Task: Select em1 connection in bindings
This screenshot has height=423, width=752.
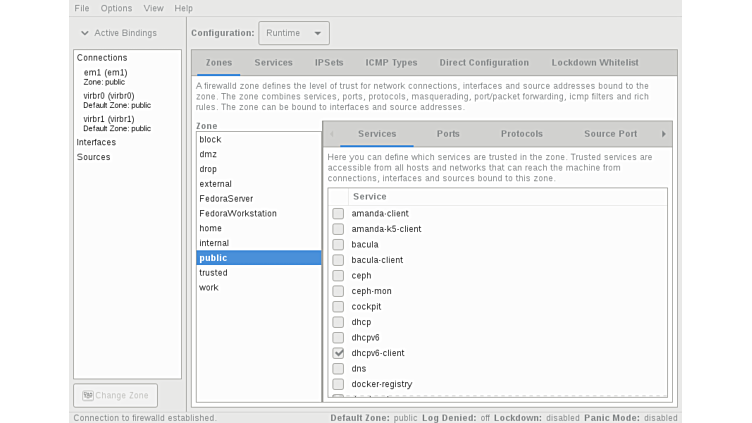Action: click(x=104, y=73)
